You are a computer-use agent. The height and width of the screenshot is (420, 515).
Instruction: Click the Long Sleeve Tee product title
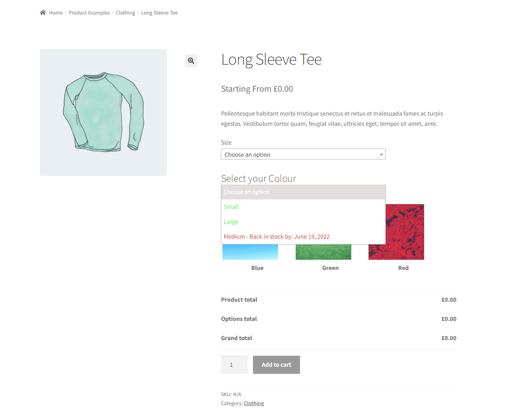pyautogui.click(x=271, y=60)
